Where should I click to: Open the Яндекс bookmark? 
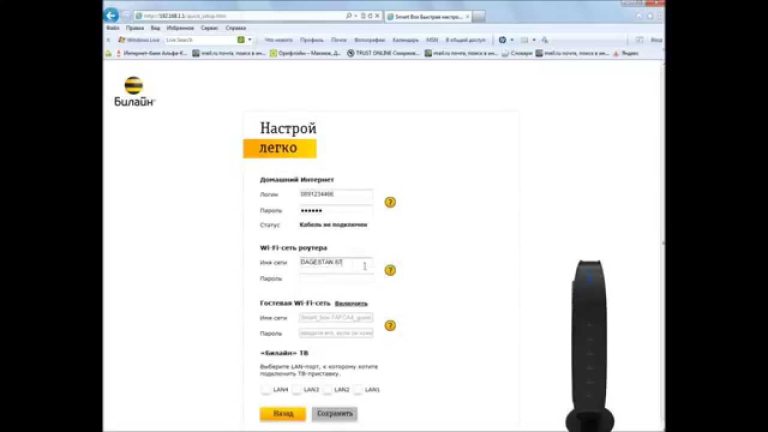[x=625, y=53]
